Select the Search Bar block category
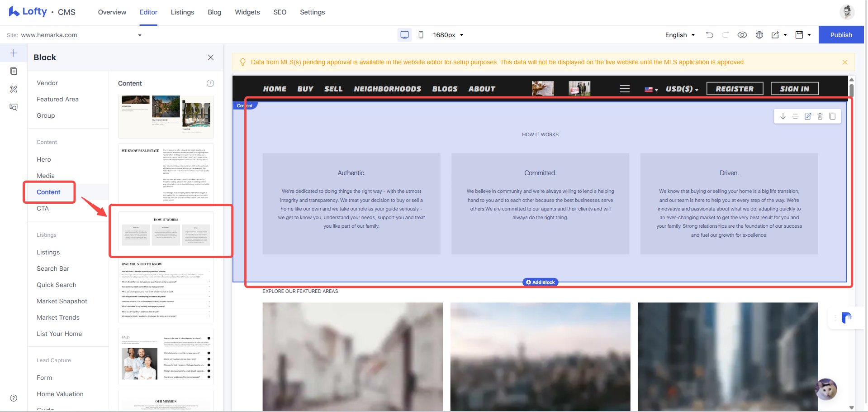Viewport: 868px width, 412px height. (53, 268)
